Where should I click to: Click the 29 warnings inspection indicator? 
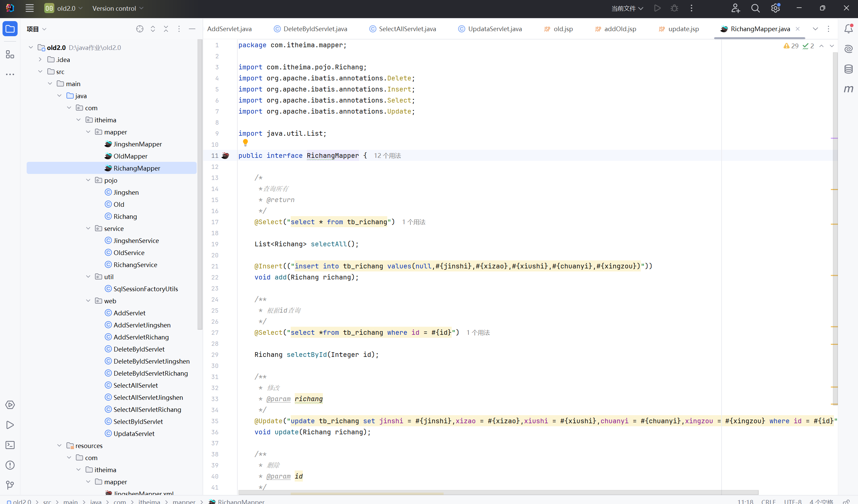pos(791,46)
